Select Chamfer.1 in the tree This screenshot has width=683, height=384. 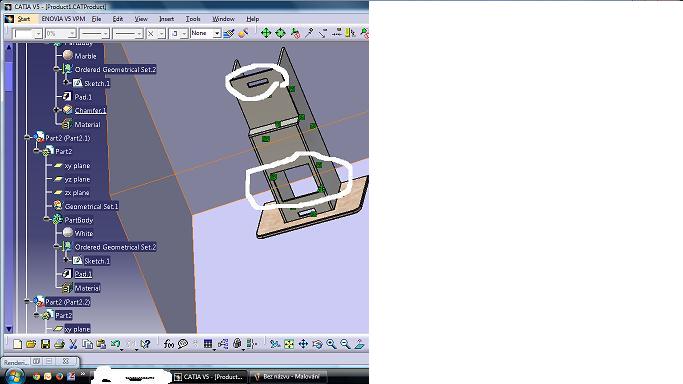(x=90, y=111)
